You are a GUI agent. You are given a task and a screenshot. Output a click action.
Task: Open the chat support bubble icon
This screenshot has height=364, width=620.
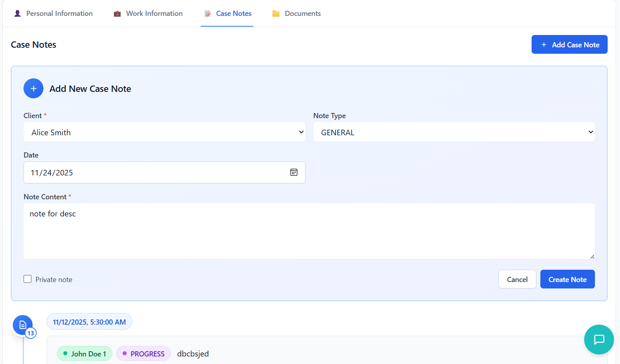click(x=599, y=339)
